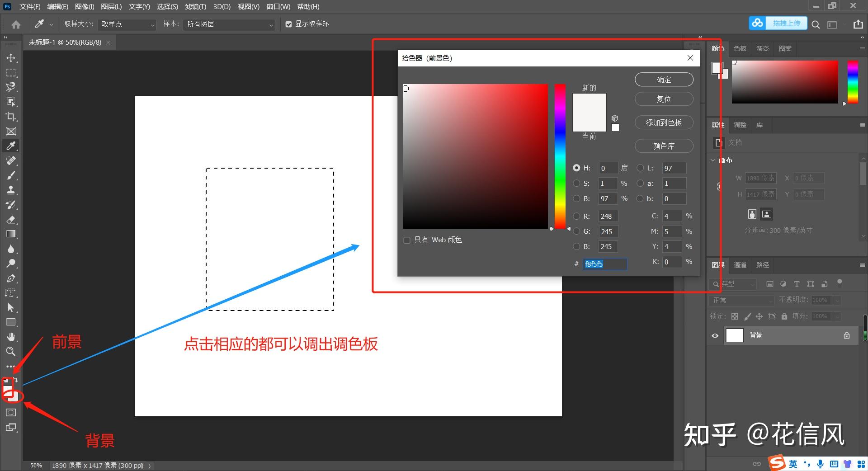This screenshot has width=868, height=471.
Task: Toggle the 显示取样环 checkbox
Action: [x=288, y=24]
